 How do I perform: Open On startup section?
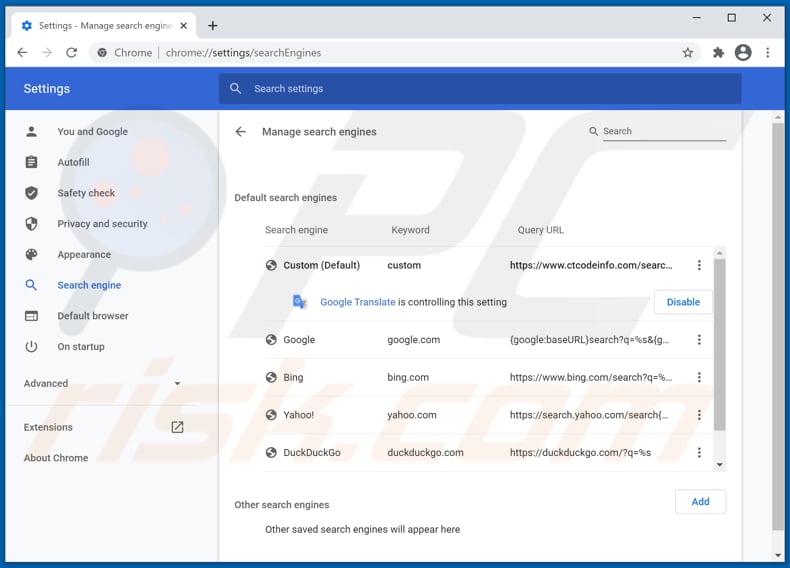tap(81, 347)
